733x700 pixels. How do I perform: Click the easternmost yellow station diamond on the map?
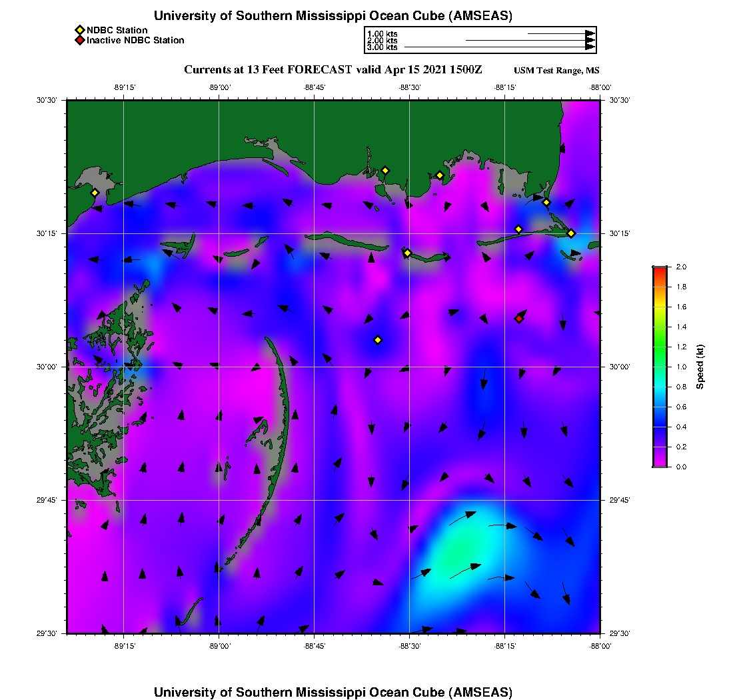tap(571, 233)
